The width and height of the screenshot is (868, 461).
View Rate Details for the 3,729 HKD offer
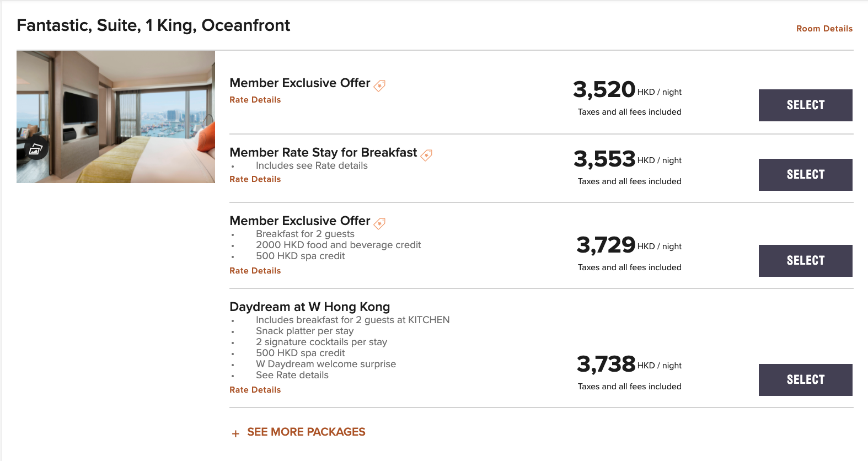pyautogui.click(x=255, y=271)
